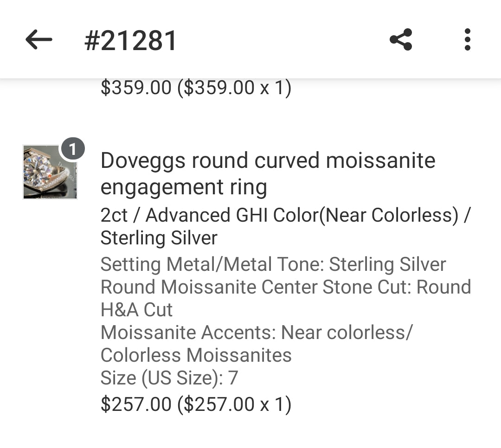Open the Doveggs round curved moissanite product
Image resolution: width=501 pixels, height=448 pixels.
point(268,161)
